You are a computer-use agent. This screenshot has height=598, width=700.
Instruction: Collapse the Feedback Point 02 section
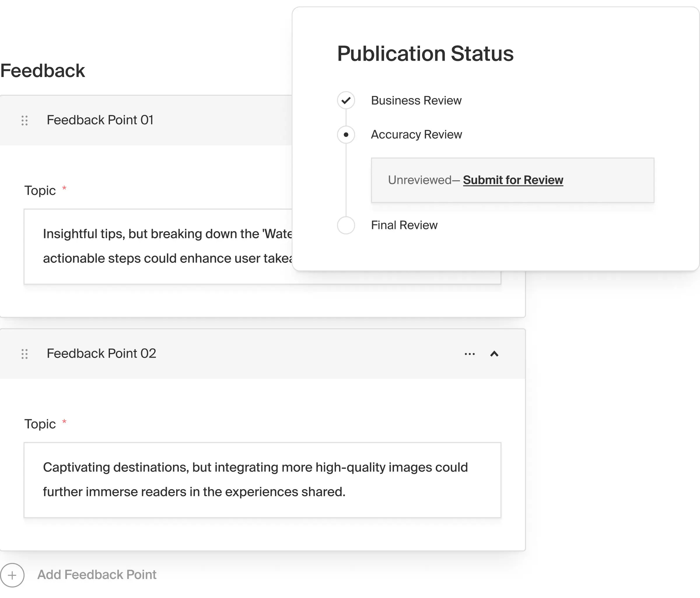click(494, 354)
